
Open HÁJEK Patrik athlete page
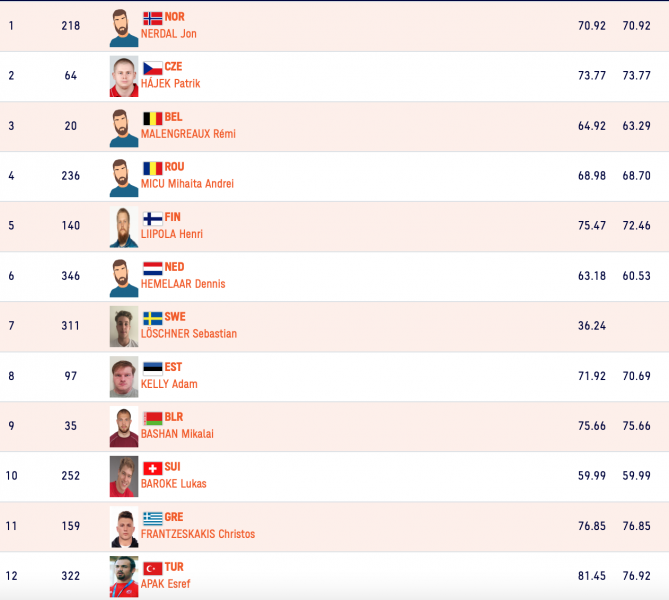(x=172, y=84)
